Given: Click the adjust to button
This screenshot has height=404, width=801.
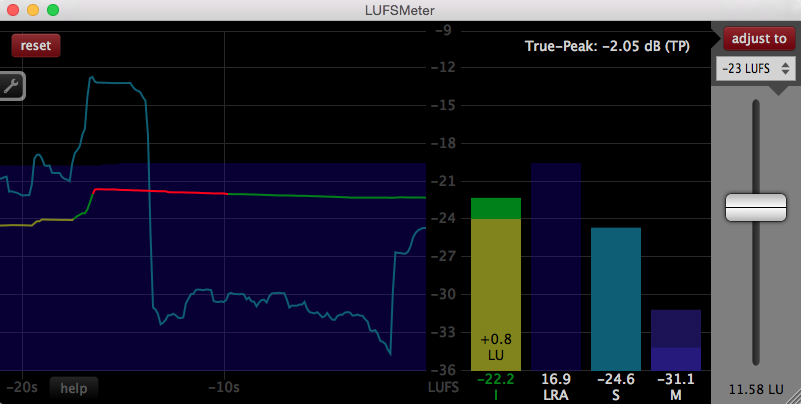Looking at the screenshot, I should [759, 39].
